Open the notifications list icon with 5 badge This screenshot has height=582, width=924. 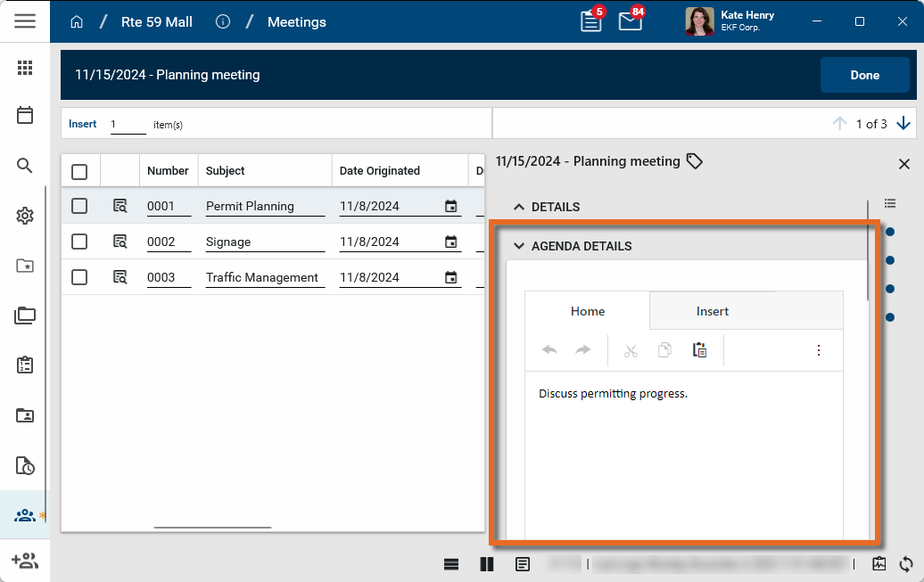[x=590, y=22]
